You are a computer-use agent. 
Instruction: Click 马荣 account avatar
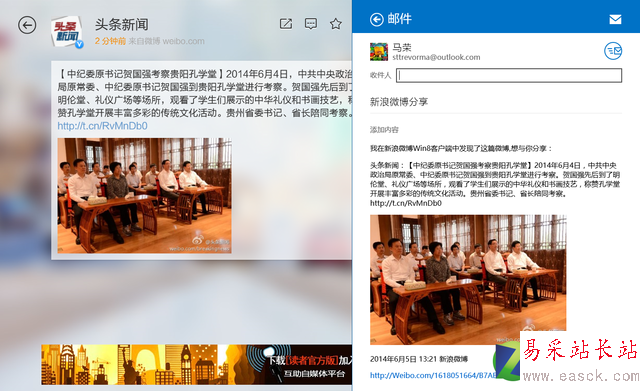(x=379, y=52)
